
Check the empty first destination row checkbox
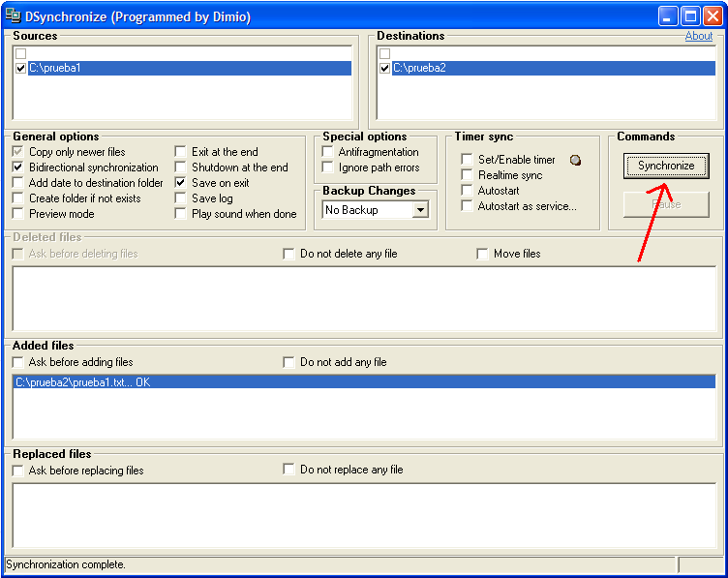[x=385, y=53]
